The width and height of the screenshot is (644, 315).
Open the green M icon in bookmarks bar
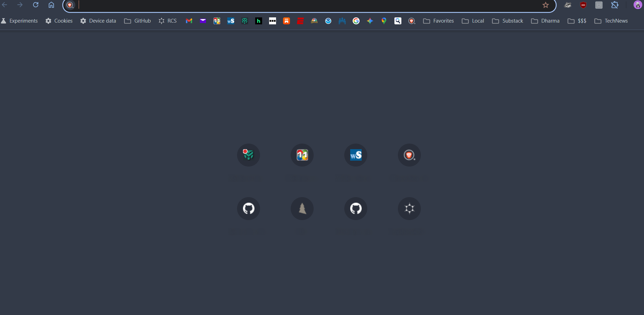(245, 21)
